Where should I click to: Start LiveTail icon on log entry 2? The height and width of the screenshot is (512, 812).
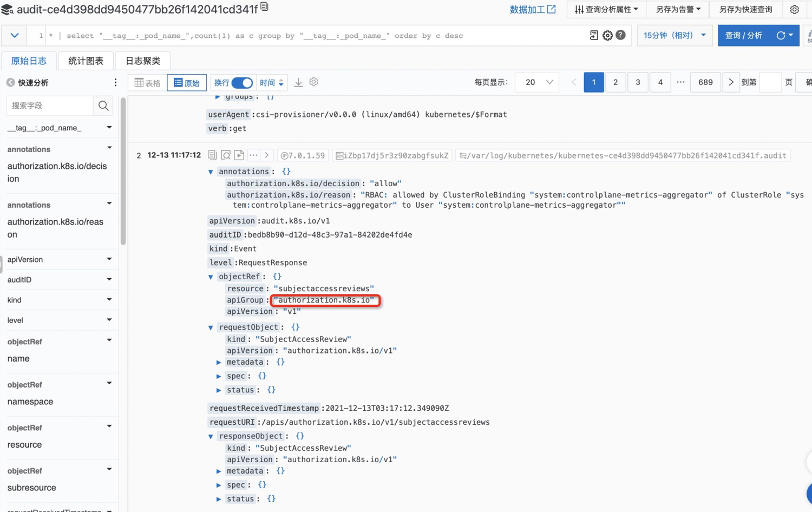click(239, 155)
